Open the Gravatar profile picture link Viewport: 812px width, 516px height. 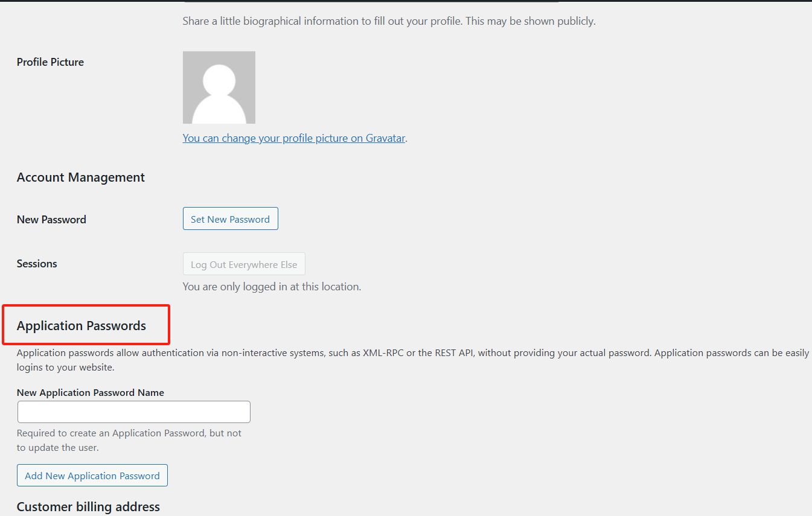point(294,138)
